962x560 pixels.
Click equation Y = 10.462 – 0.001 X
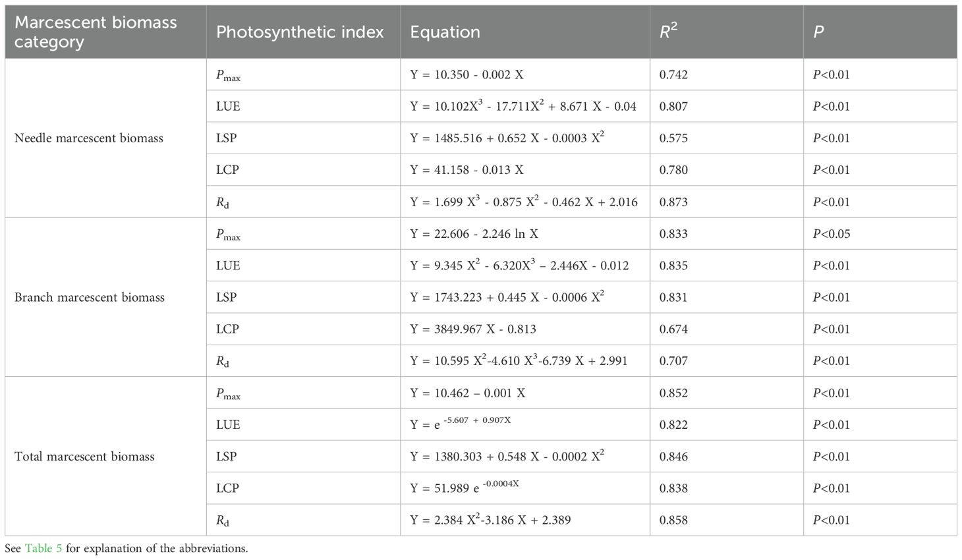point(467,393)
